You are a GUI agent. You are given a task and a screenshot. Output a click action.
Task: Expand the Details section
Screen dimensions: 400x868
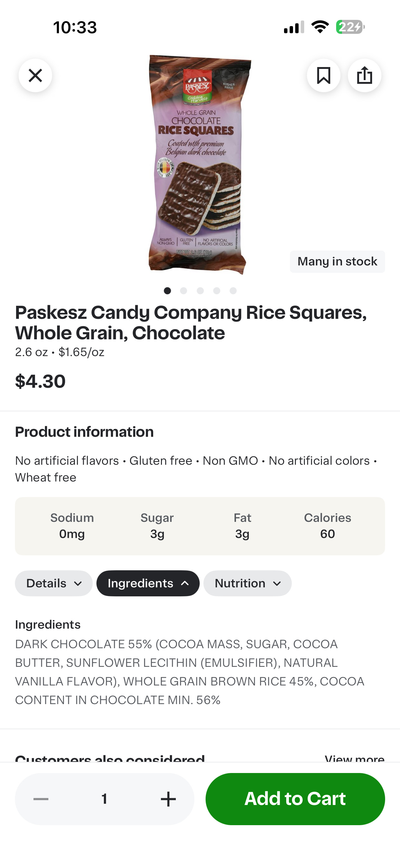pyautogui.click(x=54, y=583)
